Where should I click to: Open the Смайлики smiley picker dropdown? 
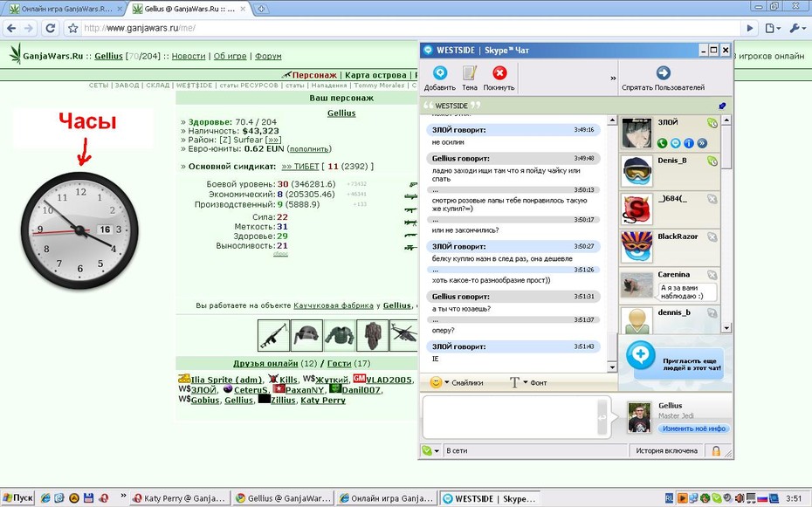457,382
